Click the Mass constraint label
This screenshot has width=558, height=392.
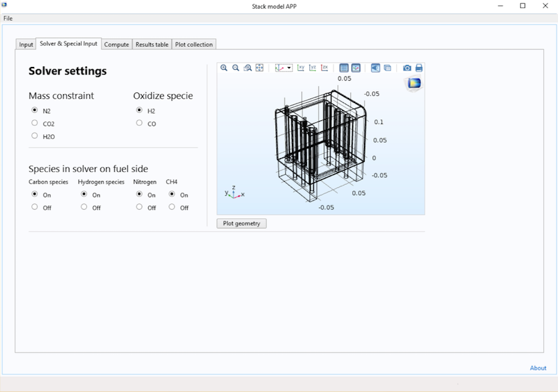click(61, 96)
